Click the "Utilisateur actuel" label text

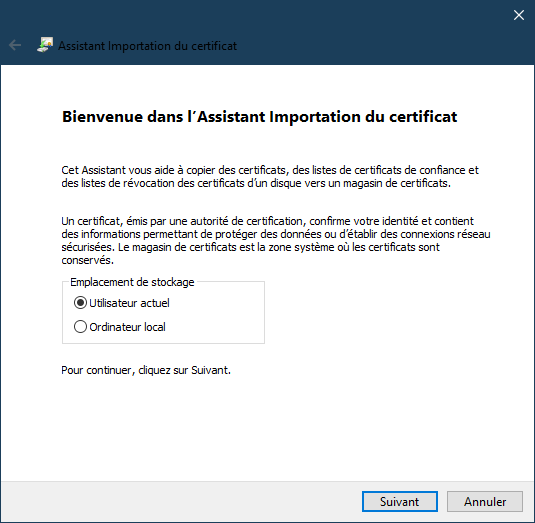pos(129,303)
